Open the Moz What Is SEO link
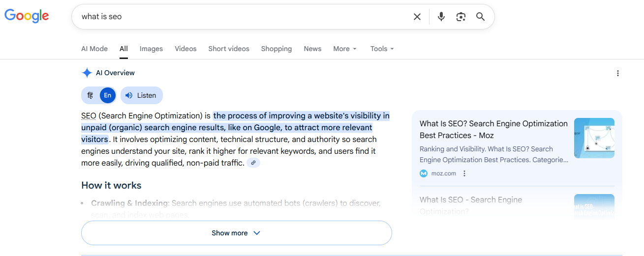Viewport: 644px width, 256px height. pyautogui.click(x=493, y=129)
